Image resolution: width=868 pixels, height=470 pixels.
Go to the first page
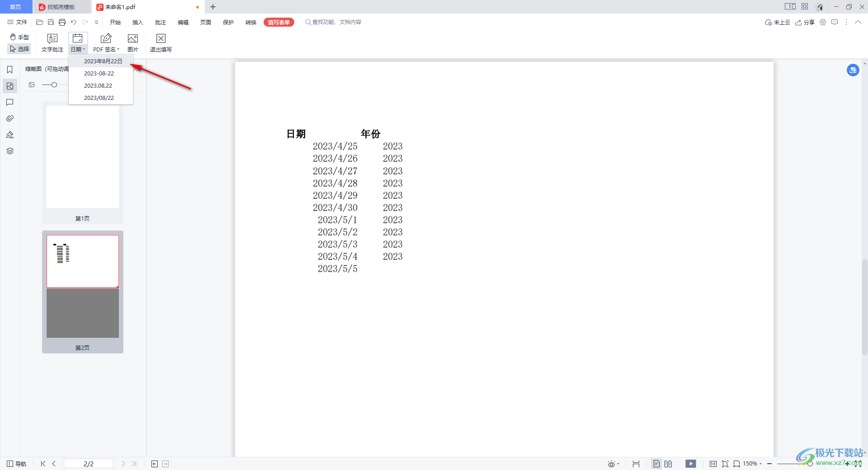coord(43,464)
